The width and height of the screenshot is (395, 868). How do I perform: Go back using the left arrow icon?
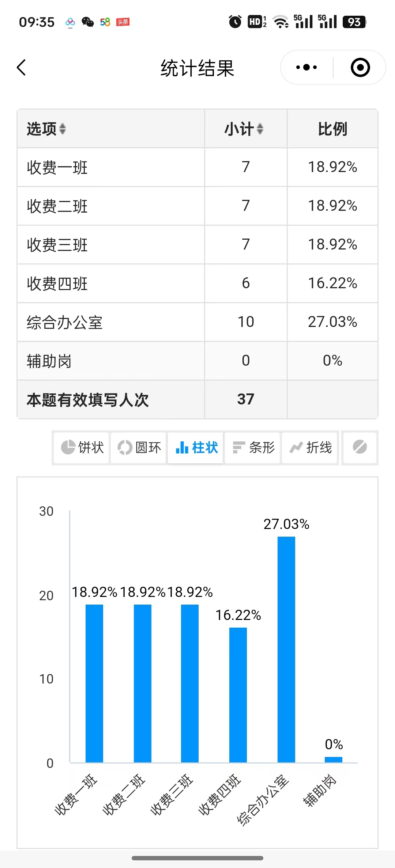point(22,68)
